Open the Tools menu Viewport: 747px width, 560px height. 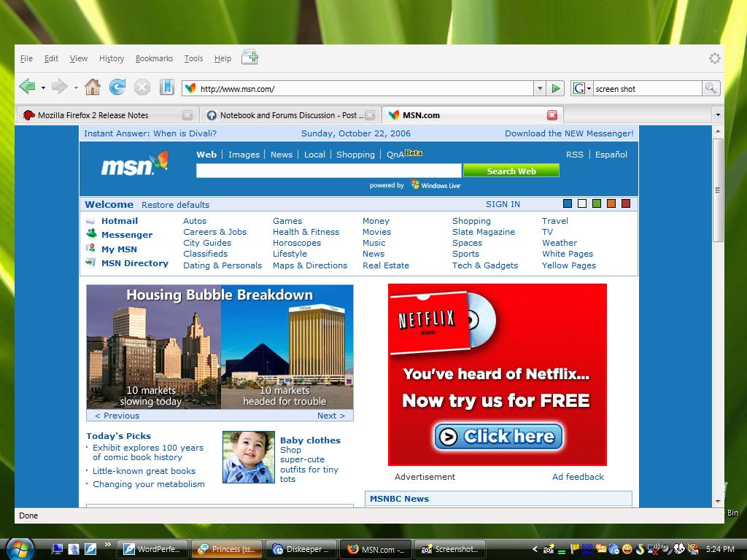pyautogui.click(x=193, y=58)
